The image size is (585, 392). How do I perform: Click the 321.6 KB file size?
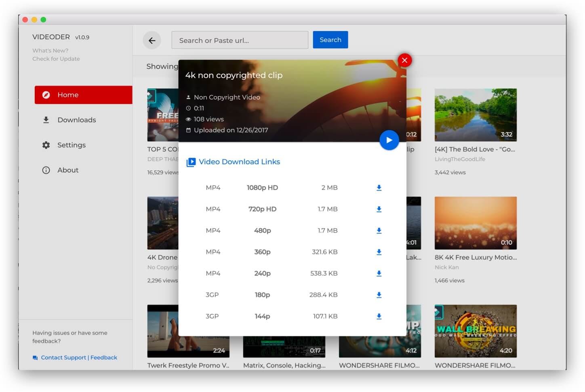pos(324,252)
